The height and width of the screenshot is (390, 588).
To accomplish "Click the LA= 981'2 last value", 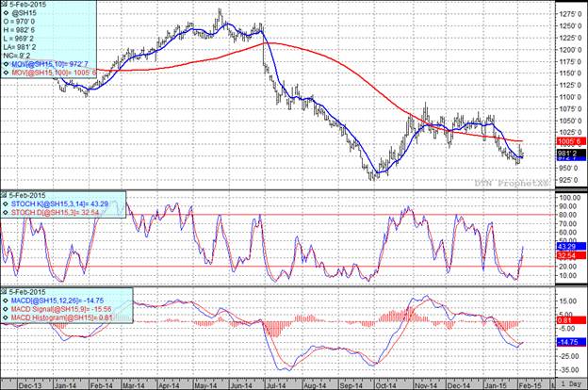I will pos(20,48).
